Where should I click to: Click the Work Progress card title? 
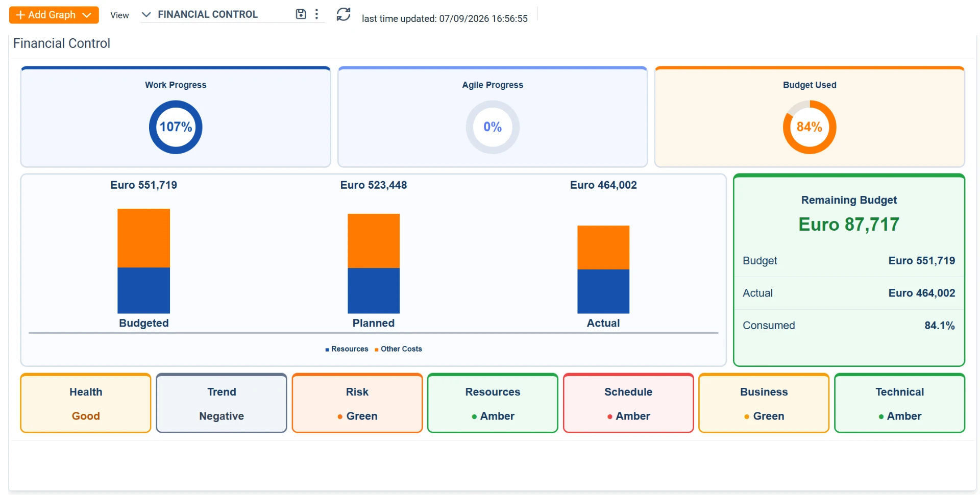pos(176,85)
